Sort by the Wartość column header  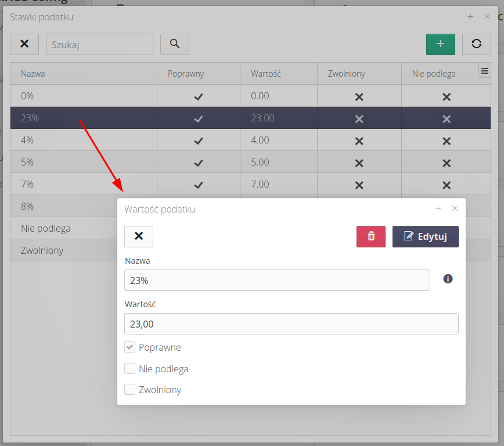point(266,74)
